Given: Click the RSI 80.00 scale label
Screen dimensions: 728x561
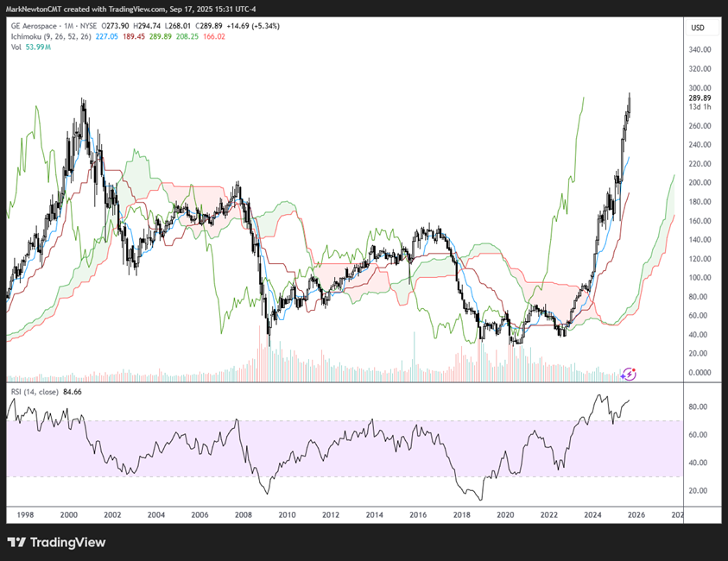Looking at the screenshot, I should click(x=698, y=407).
